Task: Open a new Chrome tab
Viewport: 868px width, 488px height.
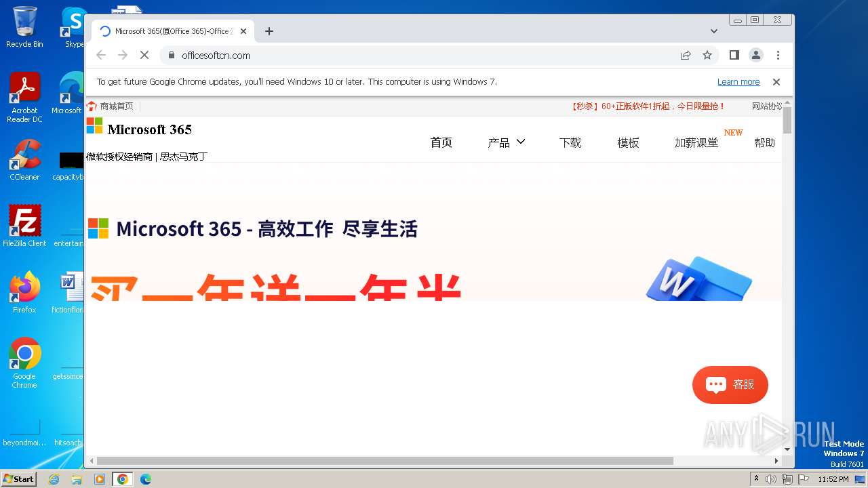Action: (269, 31)
